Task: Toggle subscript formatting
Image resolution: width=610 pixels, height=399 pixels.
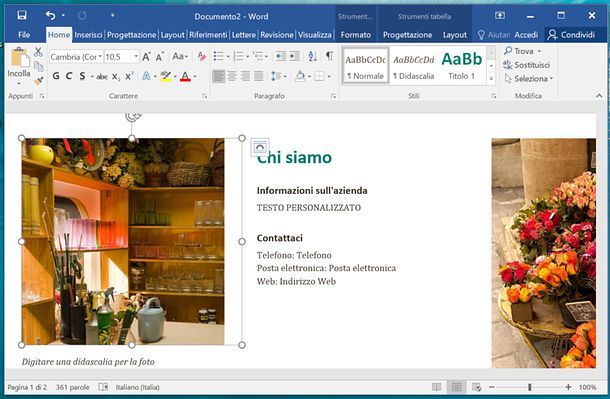Action: pos(116,77)
